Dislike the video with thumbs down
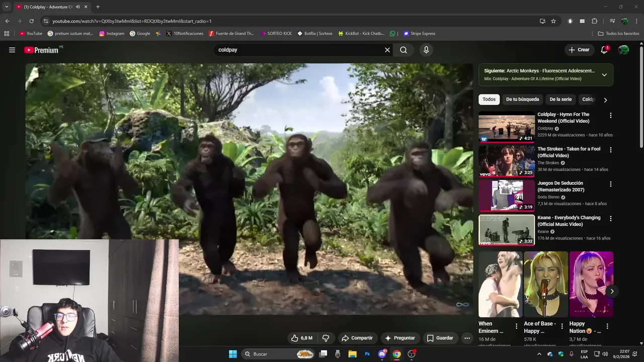This screenshot has height=362, width=644. [x=326, y=338]
